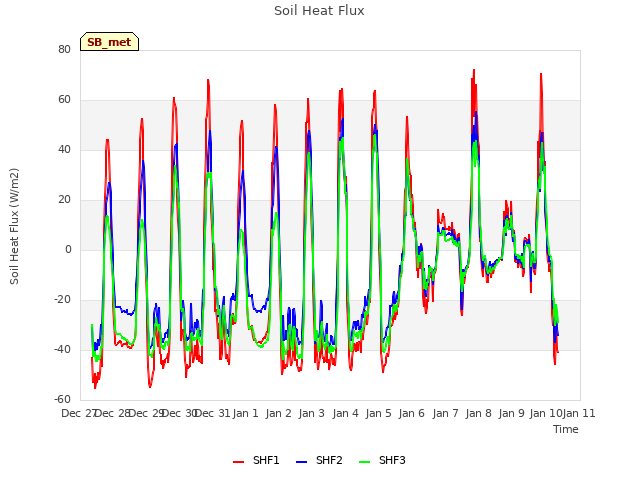Image resolution: width=640 pixels, height=480 pixels.
Task: Toggle SHF3 series in legend
Action: tap(382, 460)
